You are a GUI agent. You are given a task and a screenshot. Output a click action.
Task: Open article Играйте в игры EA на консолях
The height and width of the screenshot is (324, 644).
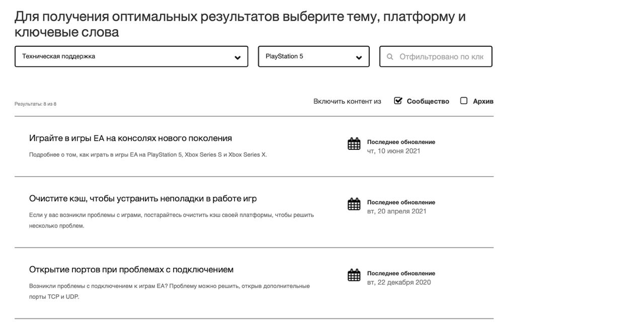tap(130, 138)
